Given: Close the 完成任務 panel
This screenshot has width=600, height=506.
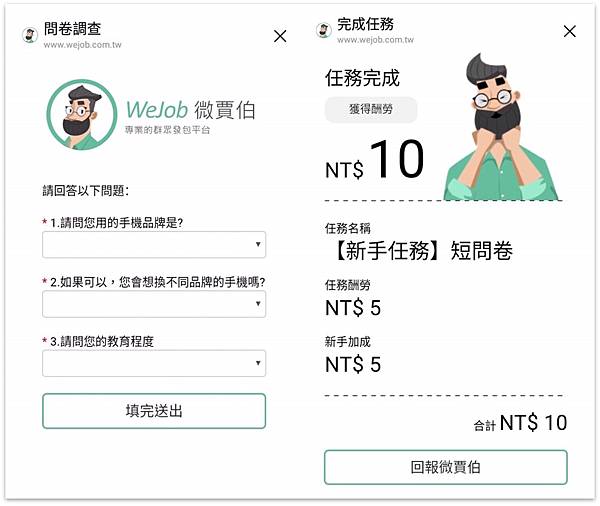Looking at the screenshot, I should pos(570,31).
